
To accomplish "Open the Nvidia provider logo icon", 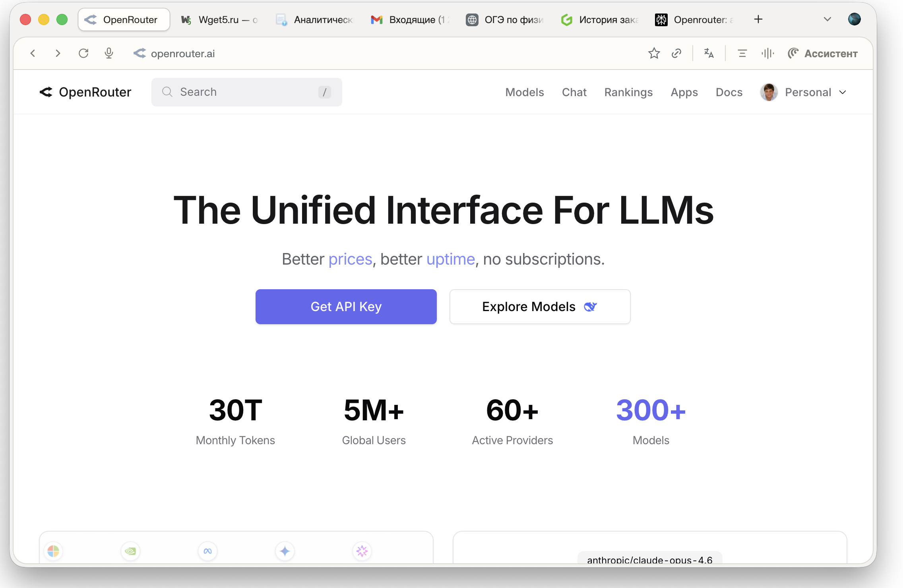I will [x=130, y=551].
